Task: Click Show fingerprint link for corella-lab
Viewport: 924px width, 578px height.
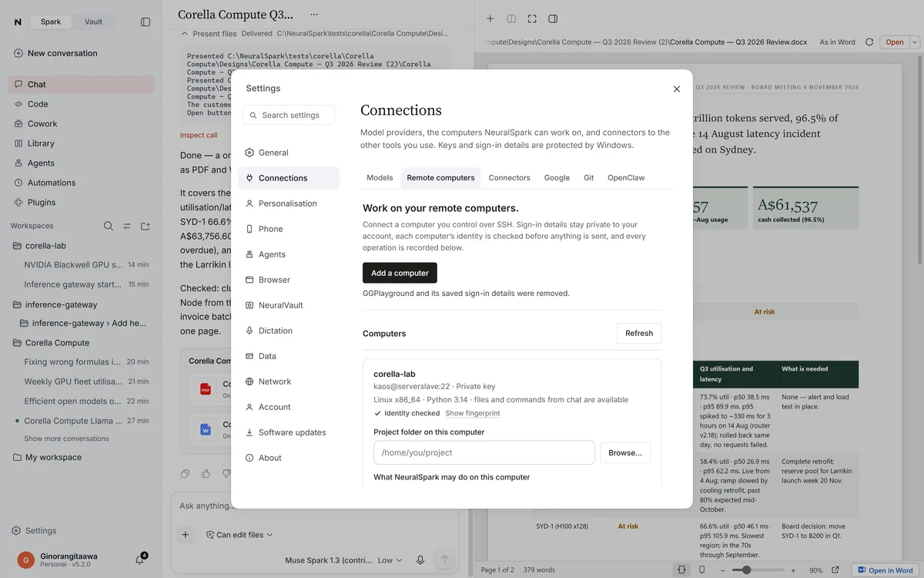Action: tap(472, 414)
